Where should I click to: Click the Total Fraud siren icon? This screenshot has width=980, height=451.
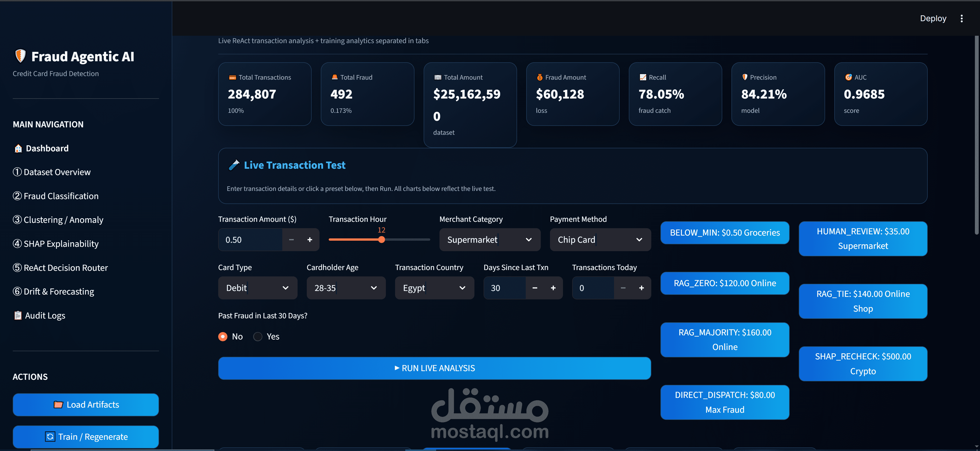coord(334,77)
